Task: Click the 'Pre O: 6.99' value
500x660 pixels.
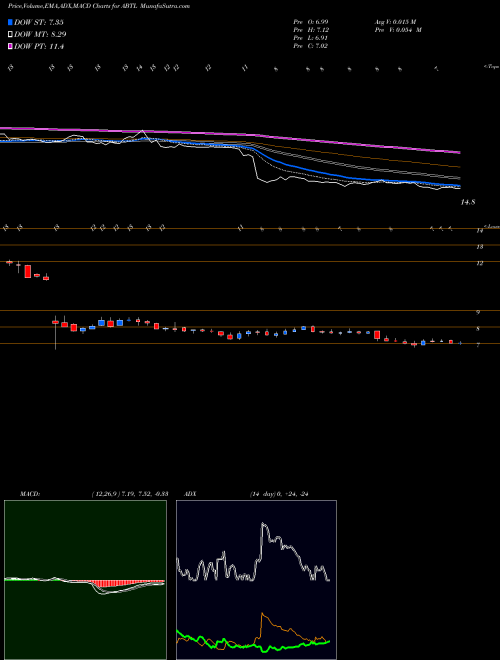Action: tap(311, 21)
